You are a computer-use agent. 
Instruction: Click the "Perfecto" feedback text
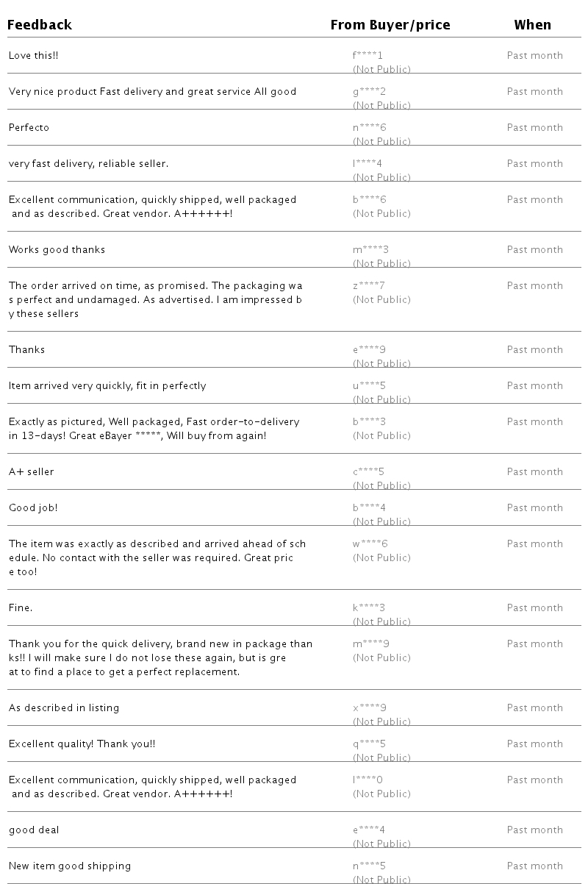coord(29,128)
